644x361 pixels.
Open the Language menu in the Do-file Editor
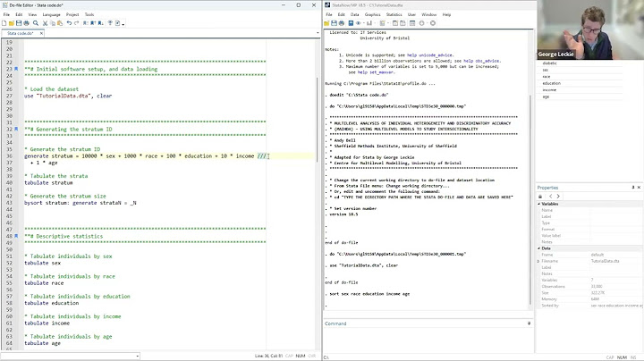tap(51, 14)
